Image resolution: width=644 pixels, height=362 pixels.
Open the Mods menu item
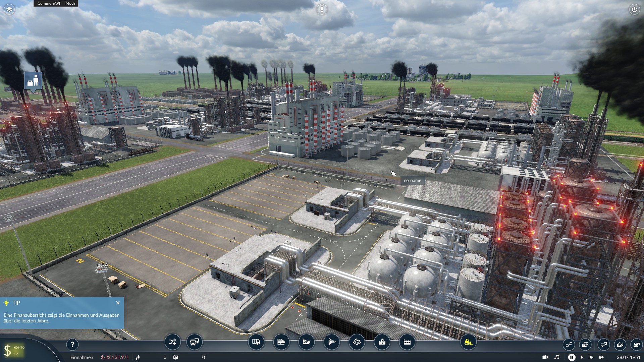point(70,3)
